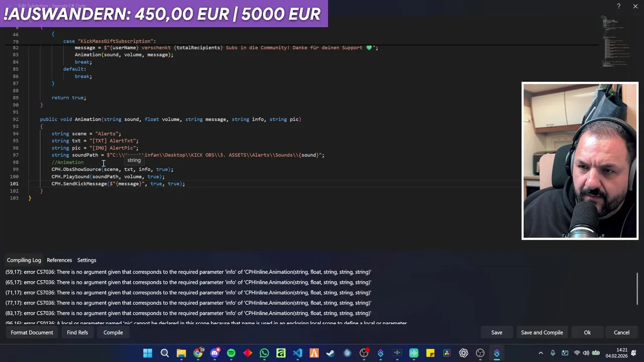Click the Find Refs button

click(x=77, y=332)
